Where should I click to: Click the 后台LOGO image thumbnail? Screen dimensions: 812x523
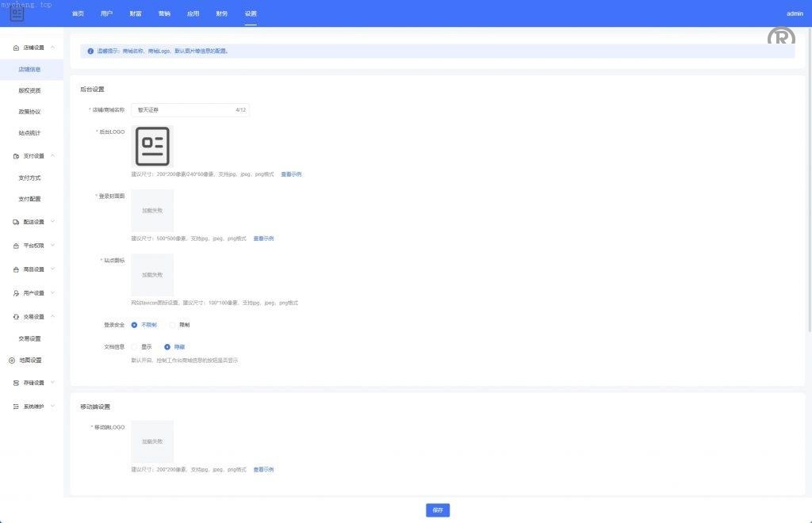[152, 146]
